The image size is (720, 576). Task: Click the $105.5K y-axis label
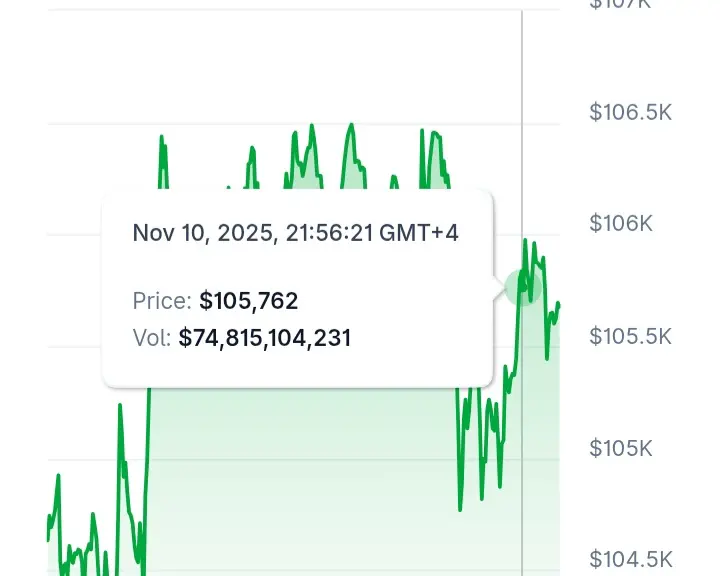coord(630,336)
